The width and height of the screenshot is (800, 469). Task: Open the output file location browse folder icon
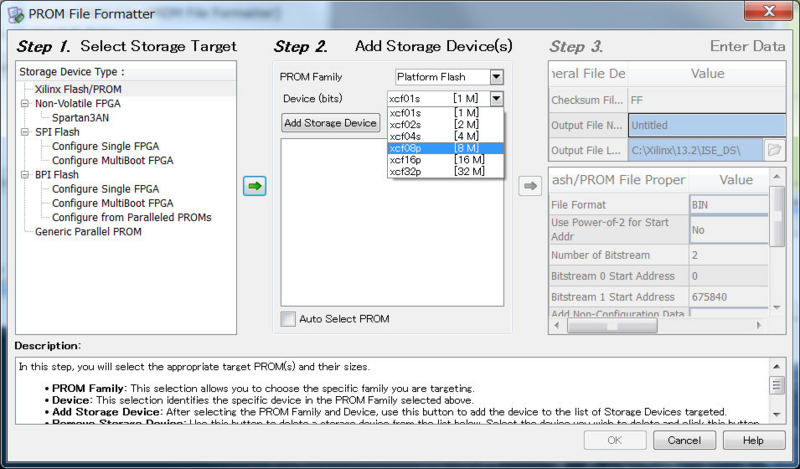[774, 150]
